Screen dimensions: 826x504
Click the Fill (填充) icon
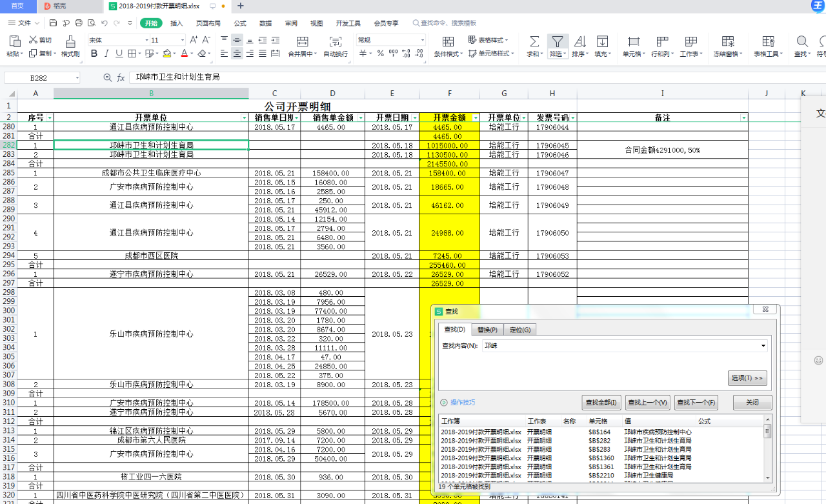click(603, 41)
